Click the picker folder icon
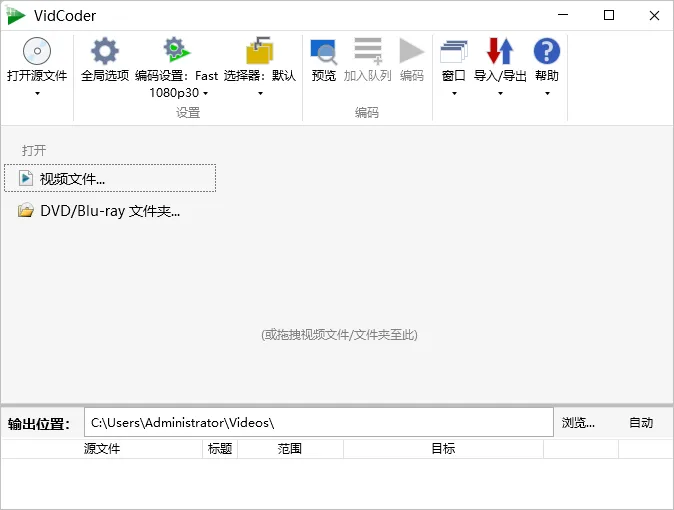The width and height of the screenshot is (674, 510). coord(260,50)
